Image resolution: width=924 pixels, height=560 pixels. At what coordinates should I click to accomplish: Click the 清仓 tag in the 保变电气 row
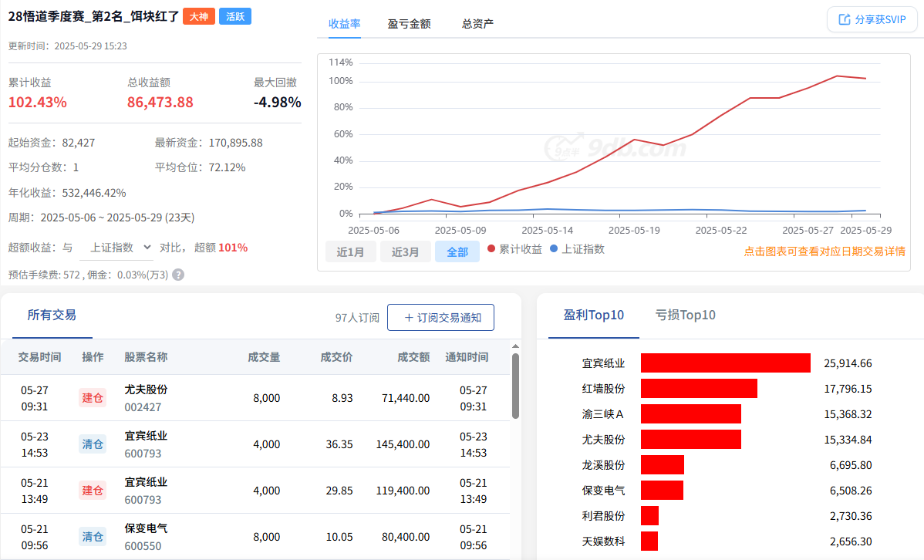point(93,536)
